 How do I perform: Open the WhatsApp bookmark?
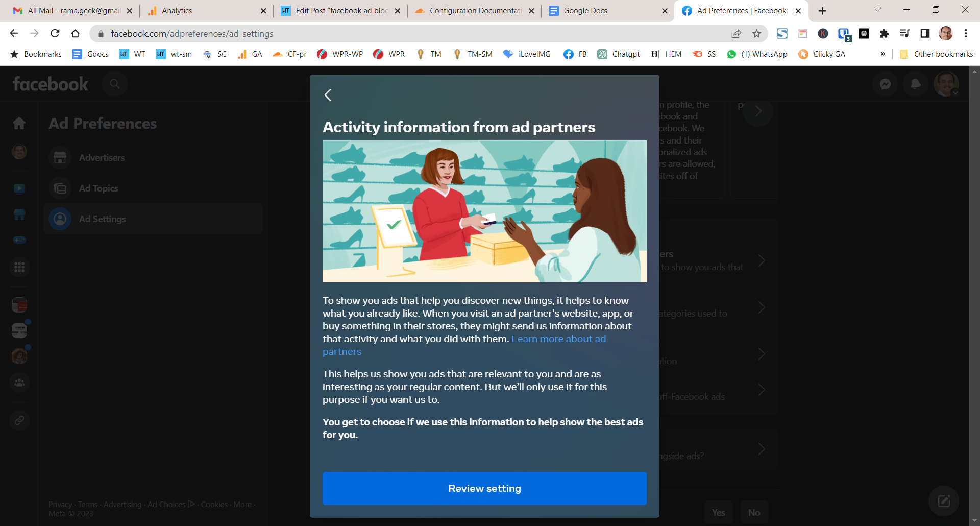click(x=757, y=54)
